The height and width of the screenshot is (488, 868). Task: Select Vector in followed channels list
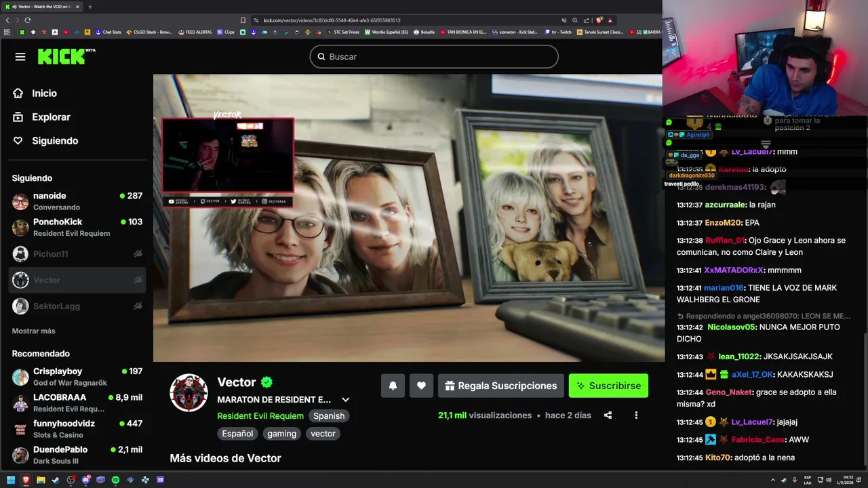[77, 280]
